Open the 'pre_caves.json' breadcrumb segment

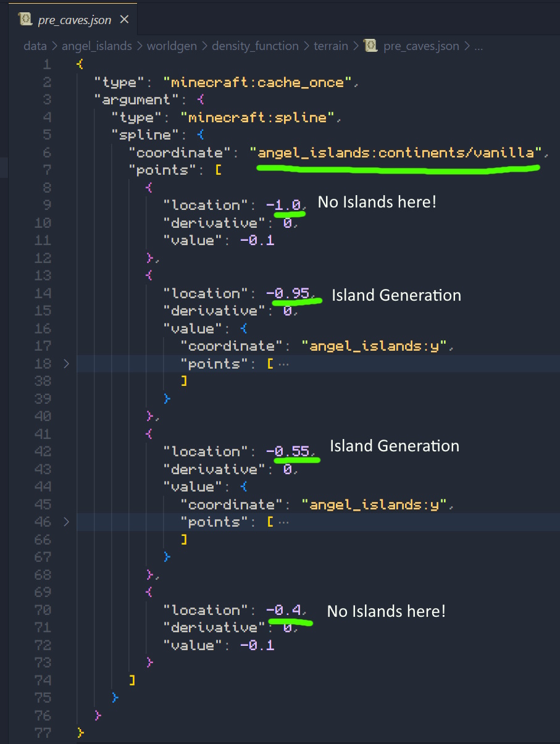[421, 46]
